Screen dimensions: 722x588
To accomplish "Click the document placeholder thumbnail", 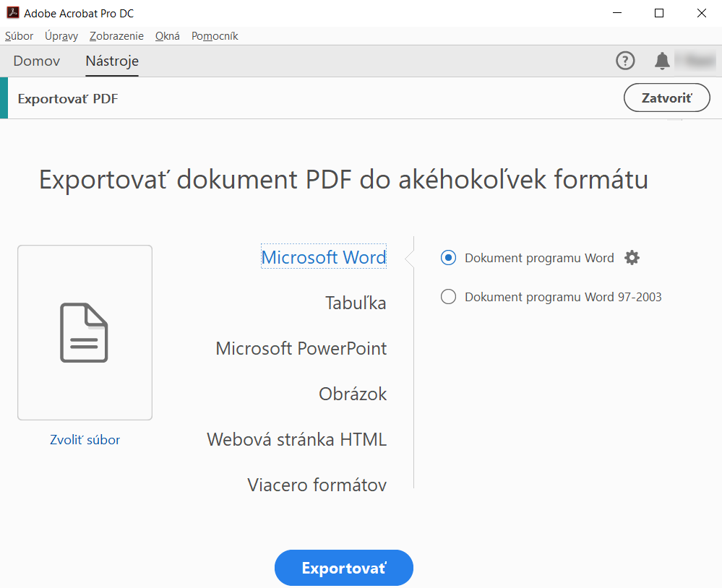I will [85, 332].
